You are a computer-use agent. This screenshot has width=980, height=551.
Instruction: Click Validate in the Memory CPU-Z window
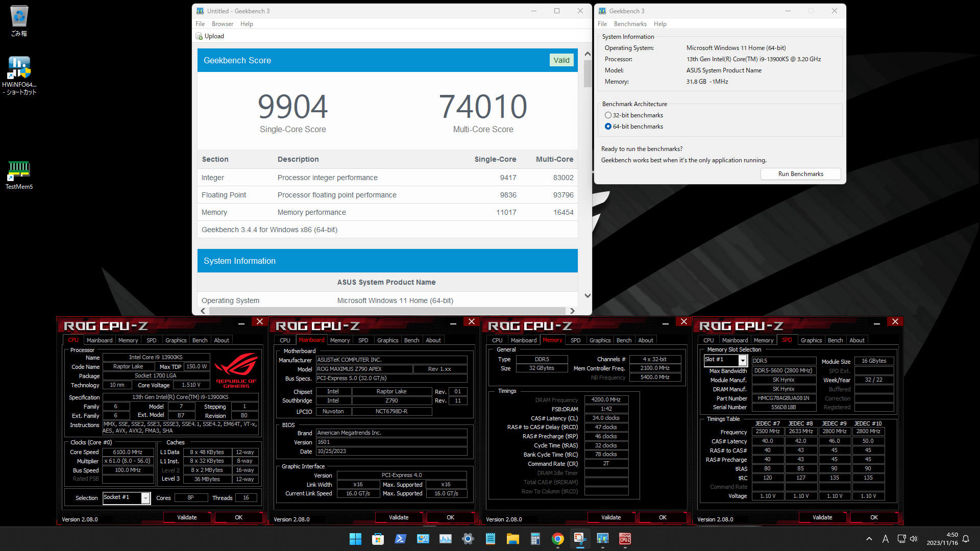(x=611, y=517)
